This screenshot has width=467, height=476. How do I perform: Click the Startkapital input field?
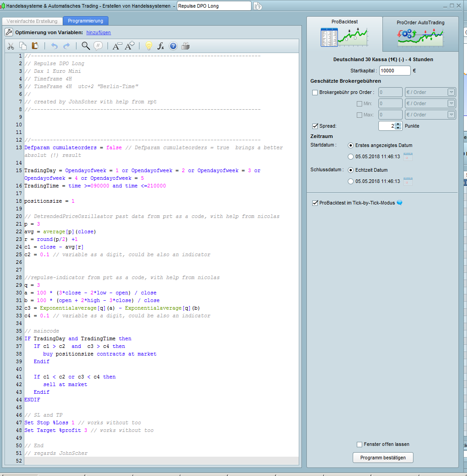point(395,71)
